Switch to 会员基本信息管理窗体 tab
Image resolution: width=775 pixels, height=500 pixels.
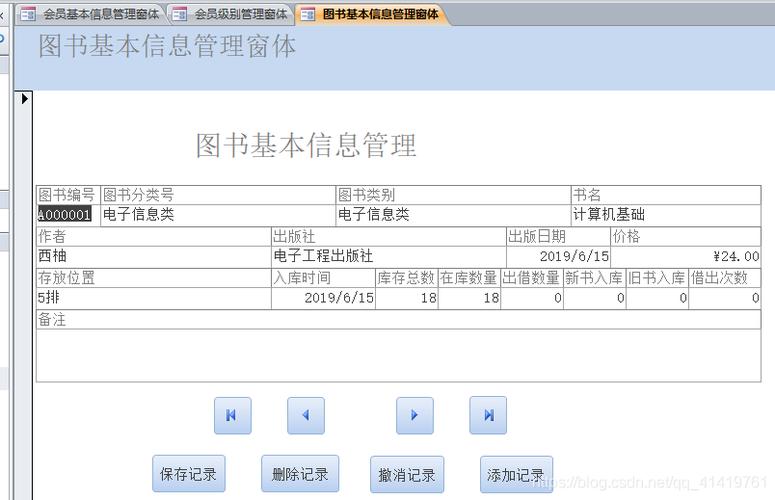[91, 14]
